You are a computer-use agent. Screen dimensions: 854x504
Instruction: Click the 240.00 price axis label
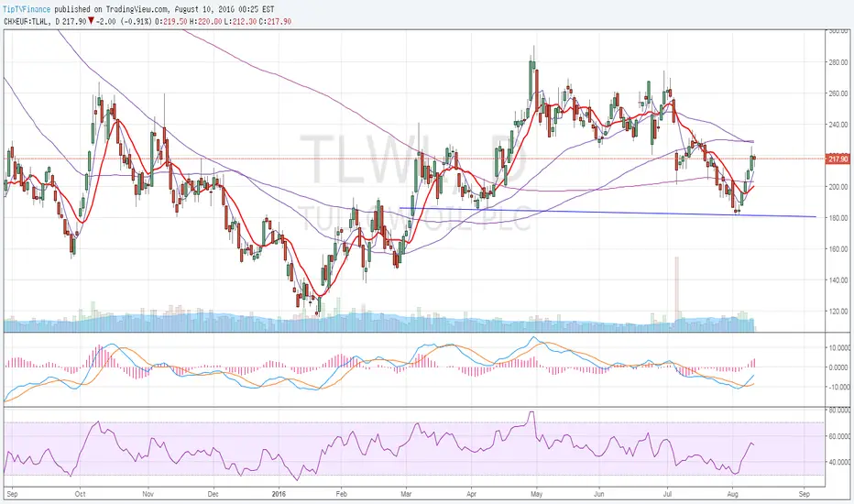point(838,125)
